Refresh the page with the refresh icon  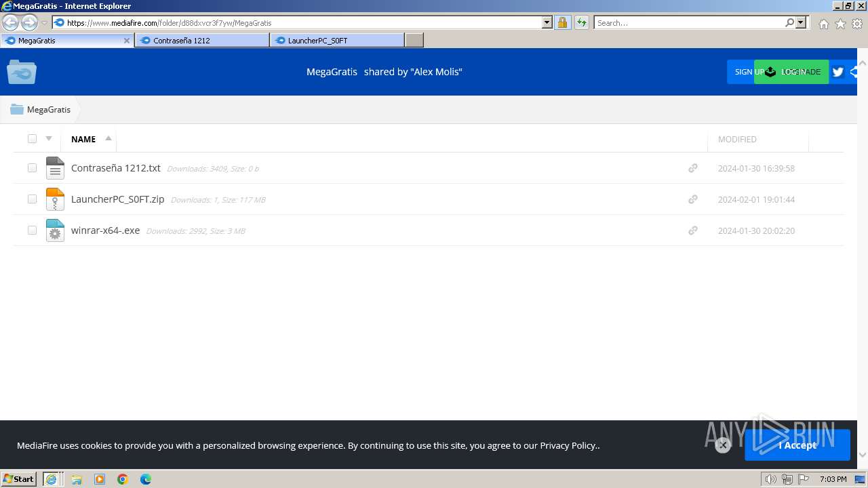coord(581,23)
